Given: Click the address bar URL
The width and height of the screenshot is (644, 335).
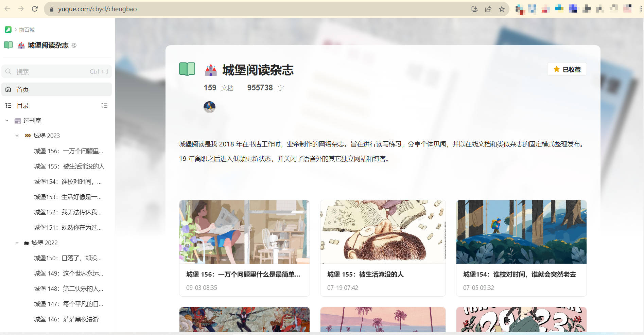Looking at the screenshot, I should tap(98, 9).
